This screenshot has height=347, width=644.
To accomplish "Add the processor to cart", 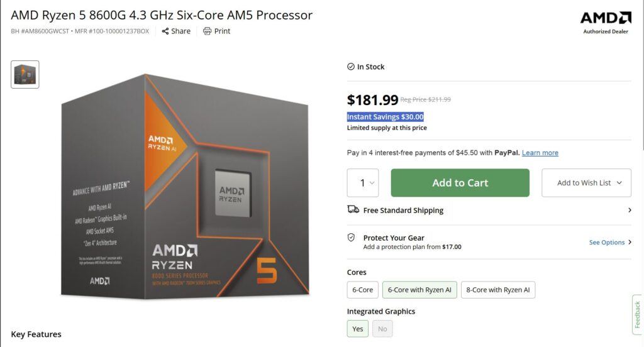I will 460,183.
